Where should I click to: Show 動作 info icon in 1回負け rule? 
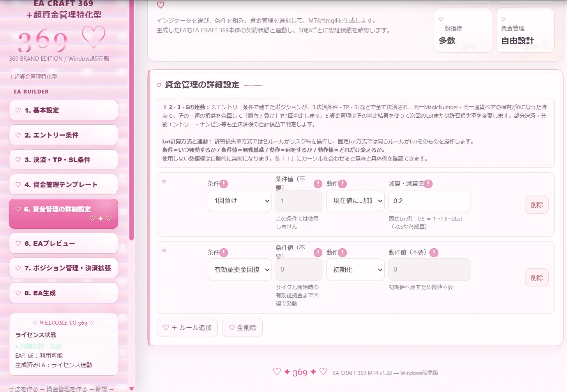point(343,184)
